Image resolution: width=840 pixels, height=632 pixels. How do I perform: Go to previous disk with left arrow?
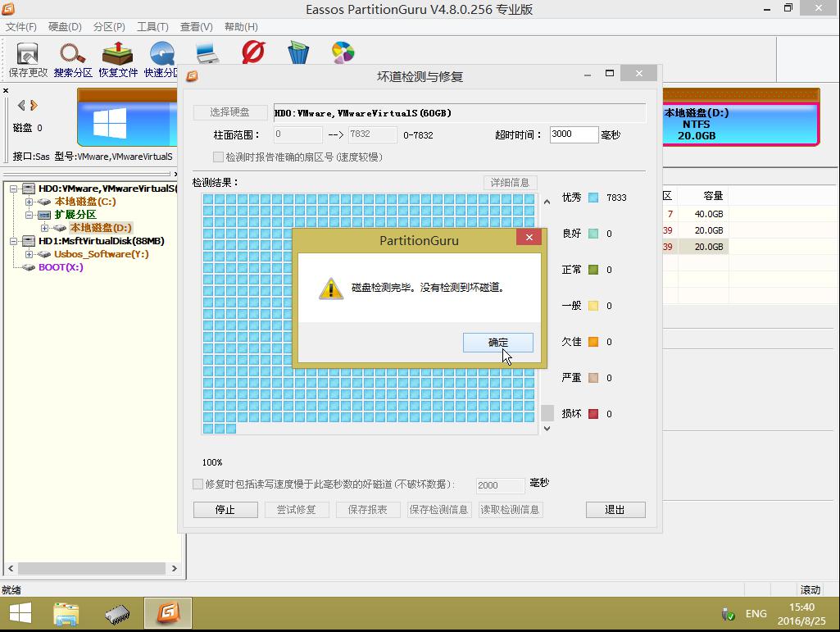click(21, 105)
